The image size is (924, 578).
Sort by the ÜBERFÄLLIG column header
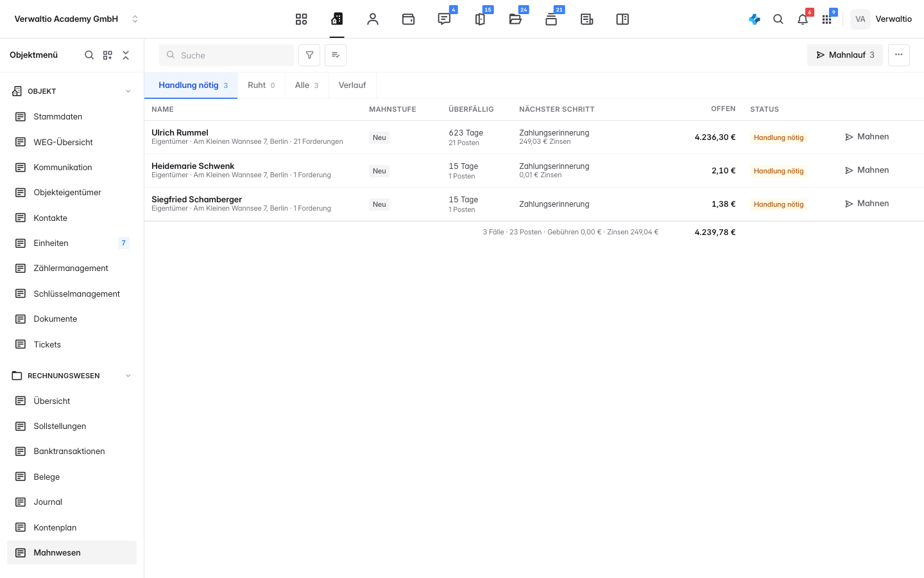pos(471,109)
